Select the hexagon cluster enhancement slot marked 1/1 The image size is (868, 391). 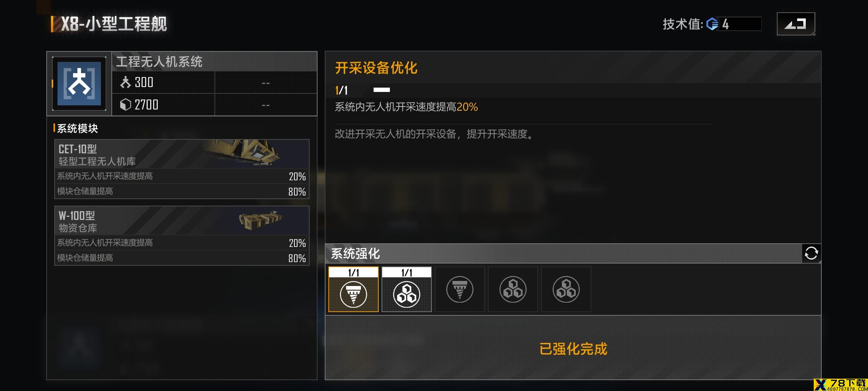click(407, 289)
